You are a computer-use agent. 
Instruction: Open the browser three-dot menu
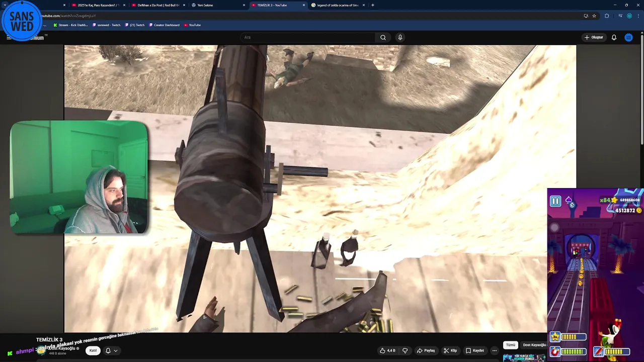638,16
